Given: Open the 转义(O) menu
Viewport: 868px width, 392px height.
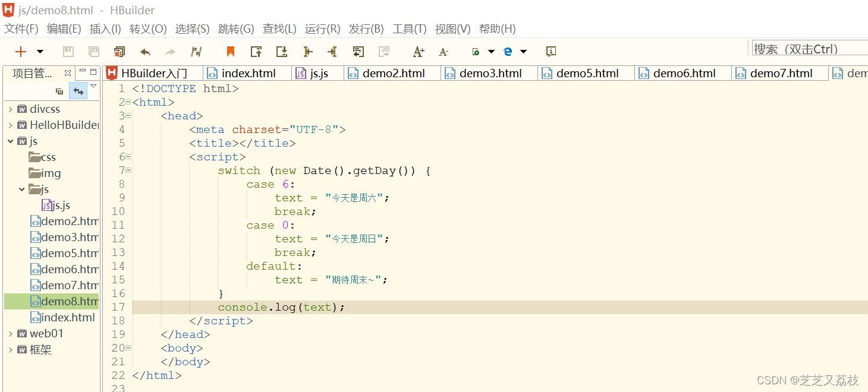Looking at the screenshot, I should (x=148, y=29).
